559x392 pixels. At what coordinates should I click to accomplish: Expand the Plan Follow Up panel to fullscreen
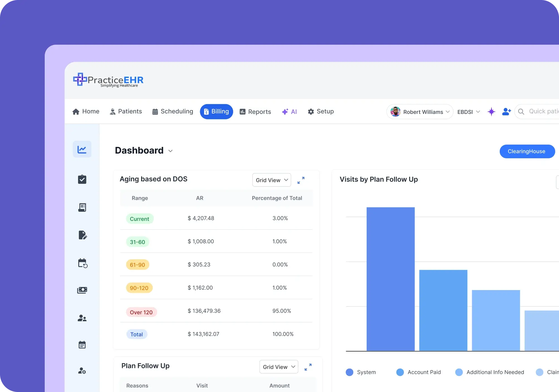pyautogui.click(x=308, y=367)
